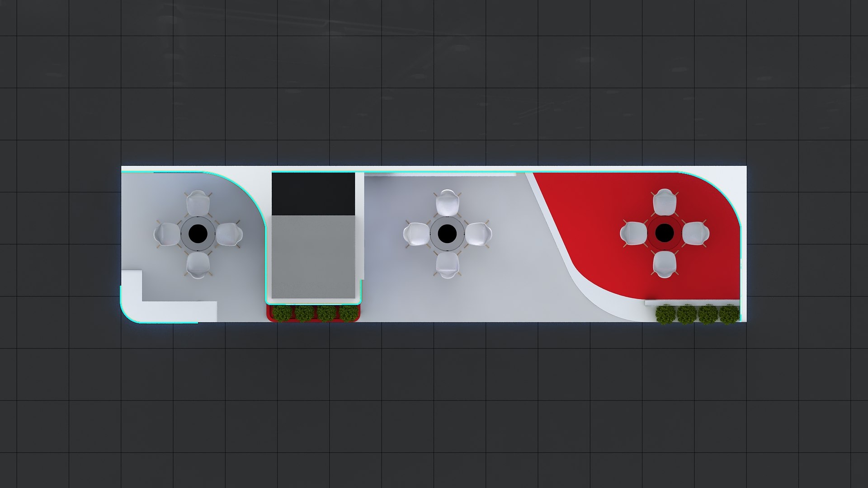
Task: Click the first bush in the bottom-right plant row
Action: point(665,314)
